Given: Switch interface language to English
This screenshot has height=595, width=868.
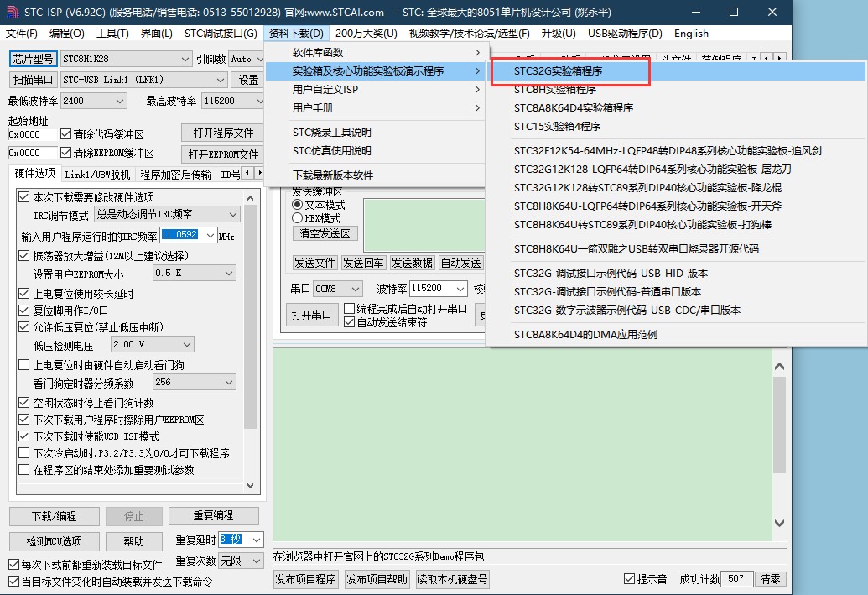Looking at the screenshot, I should point(691,34).
